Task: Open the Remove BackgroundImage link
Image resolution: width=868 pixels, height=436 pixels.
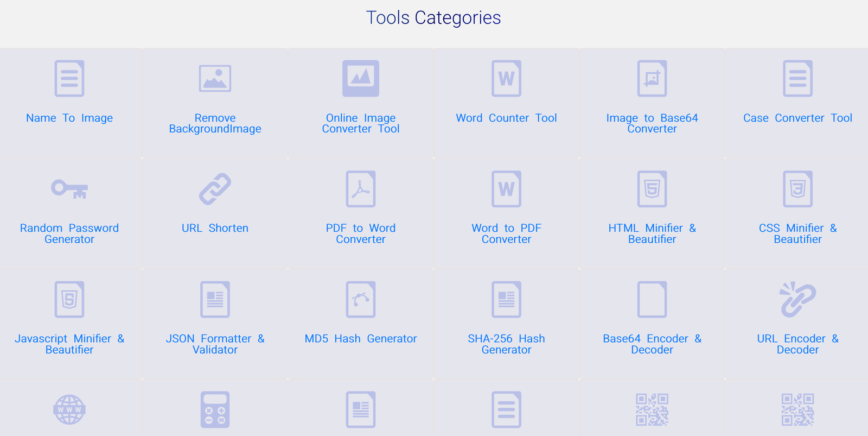Action: 215,123
